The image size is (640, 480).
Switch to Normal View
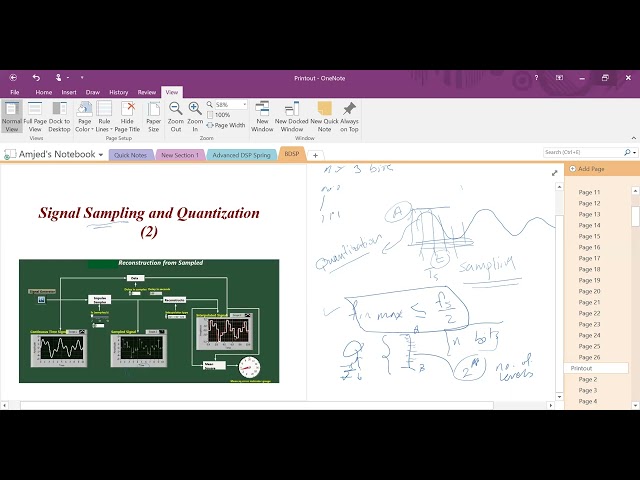pos(11,117)
